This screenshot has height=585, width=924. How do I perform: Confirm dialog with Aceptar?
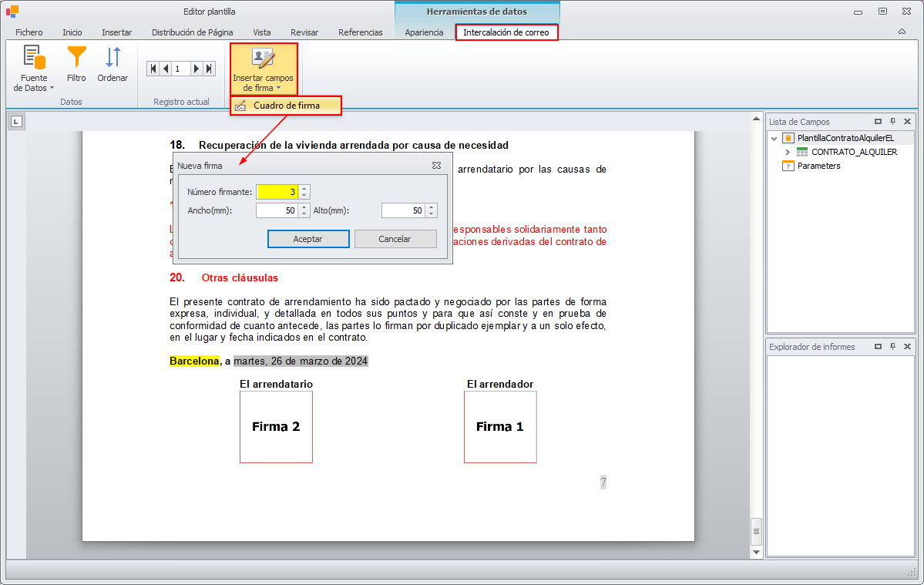308,239
